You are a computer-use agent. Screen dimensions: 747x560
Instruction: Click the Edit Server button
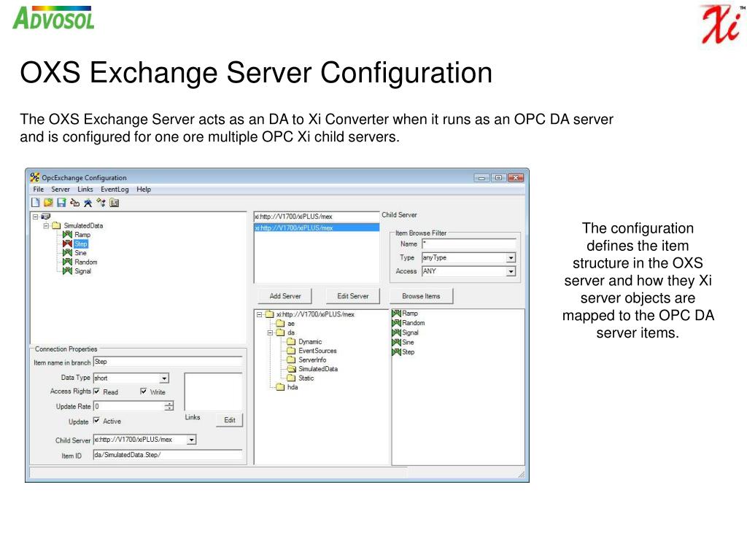pyautogui.click(x=353, y=296)
